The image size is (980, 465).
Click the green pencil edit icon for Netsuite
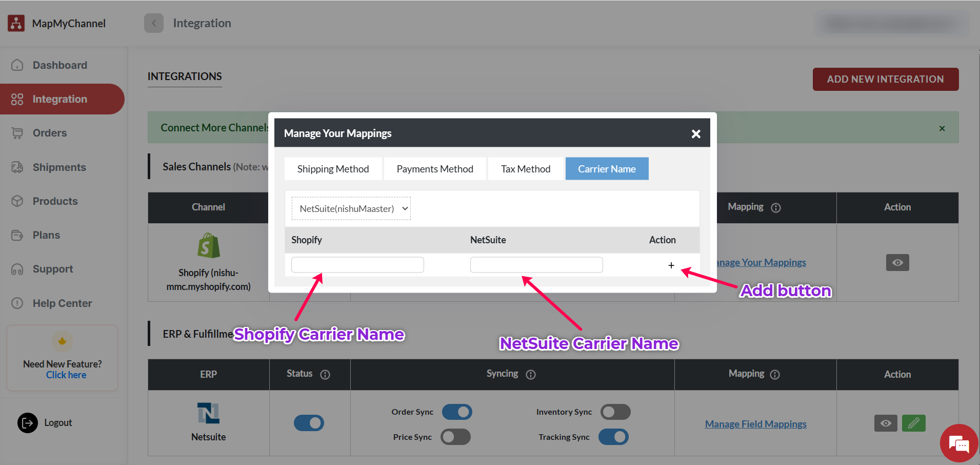point(913,423)
